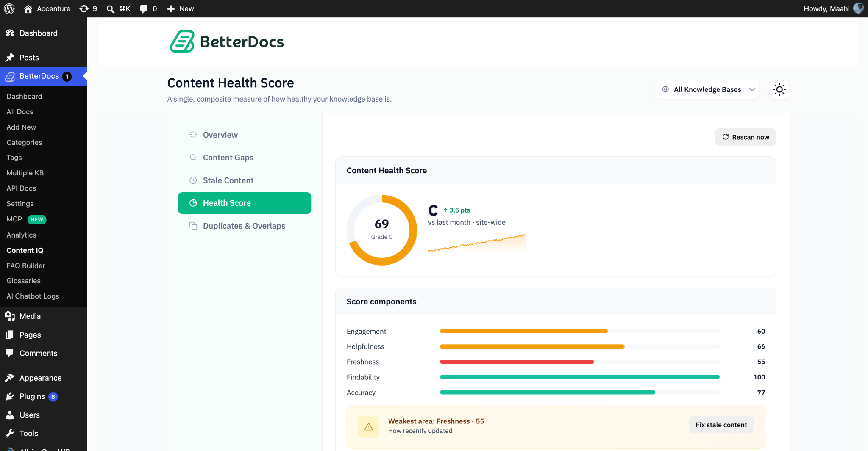
Task: Switch to the Content Gaps tab
Action: 245,158
